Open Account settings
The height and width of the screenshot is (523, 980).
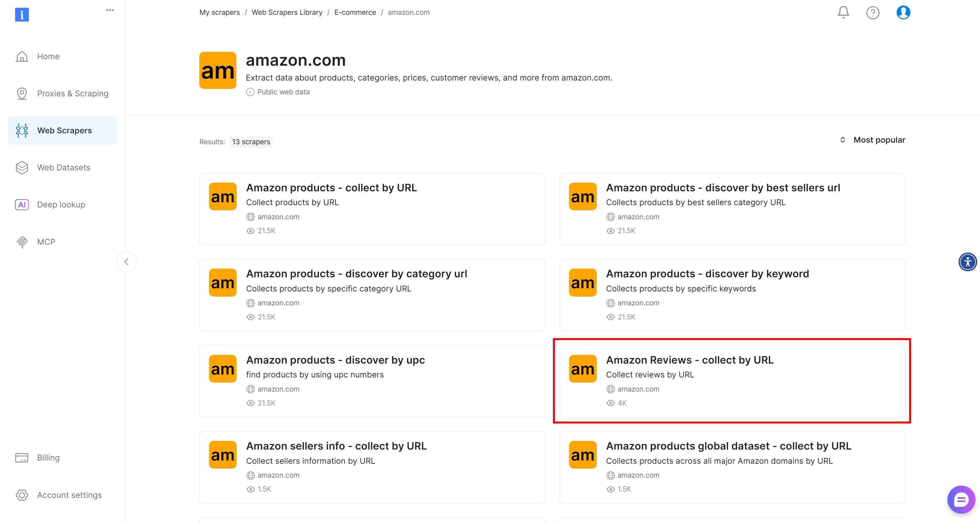[69, 495]
